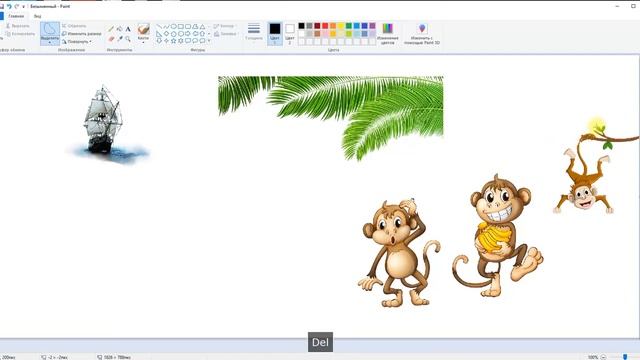Choose the Up arrow shape
The width and height of the screenshot is (640, 360).
tap(202, 33)
